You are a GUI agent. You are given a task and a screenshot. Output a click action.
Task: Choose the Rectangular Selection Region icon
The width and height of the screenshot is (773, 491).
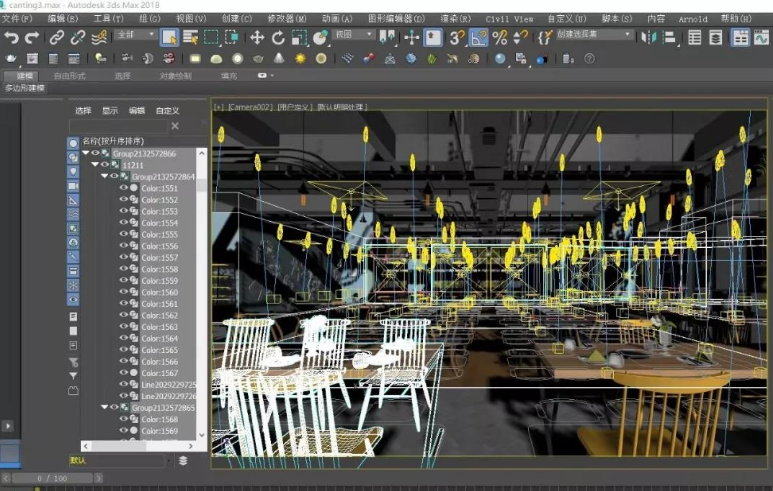click(211, 37)
